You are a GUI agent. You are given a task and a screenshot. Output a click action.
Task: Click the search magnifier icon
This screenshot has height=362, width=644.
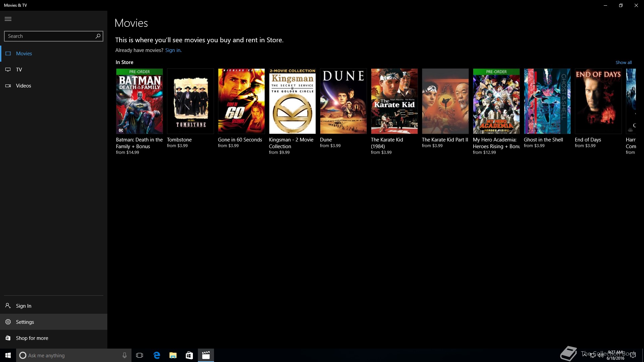tap(98, 36)
